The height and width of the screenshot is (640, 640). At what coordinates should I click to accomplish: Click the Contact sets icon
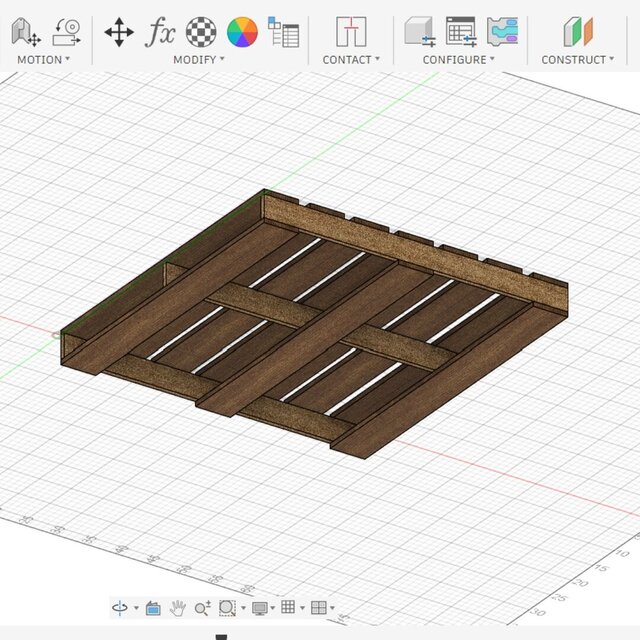(x=351, y=32)
